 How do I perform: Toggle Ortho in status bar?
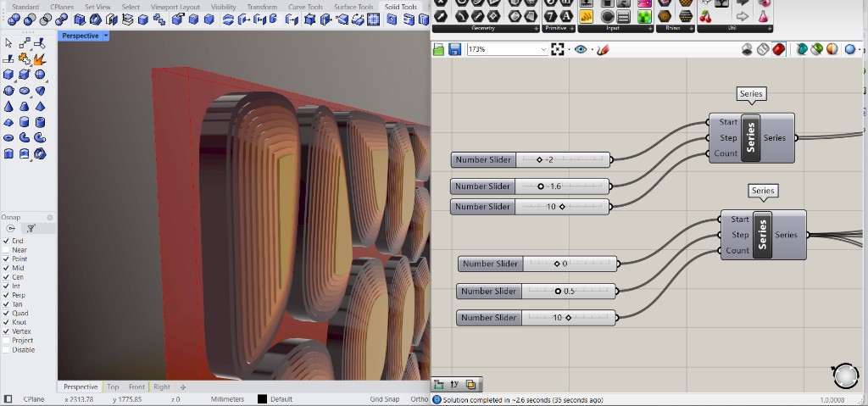point(419,399)
